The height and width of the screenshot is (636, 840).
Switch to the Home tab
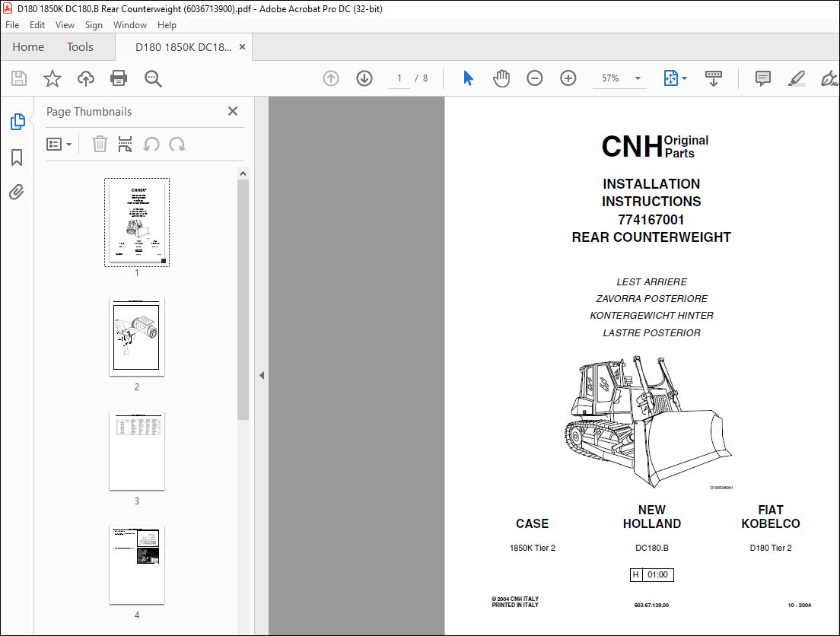coord(28,47)
